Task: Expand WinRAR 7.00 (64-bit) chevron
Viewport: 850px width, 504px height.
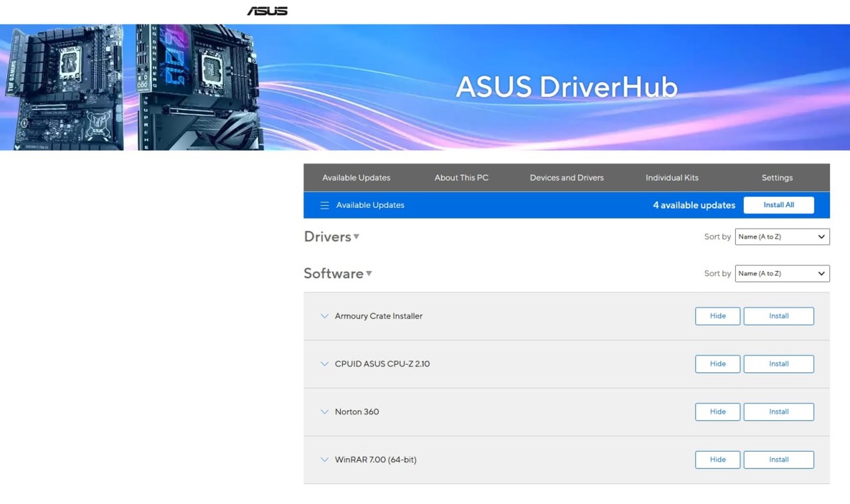Action: [x=324, y=459]
